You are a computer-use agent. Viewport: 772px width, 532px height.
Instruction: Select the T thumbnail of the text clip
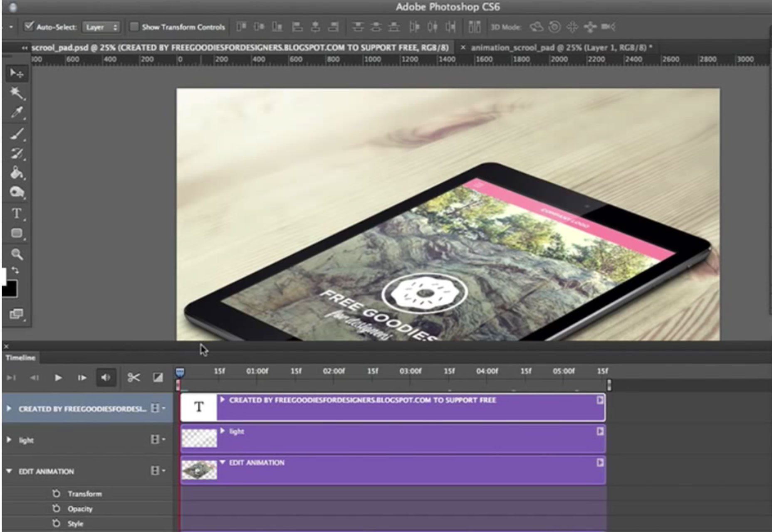tap(199, 407)
